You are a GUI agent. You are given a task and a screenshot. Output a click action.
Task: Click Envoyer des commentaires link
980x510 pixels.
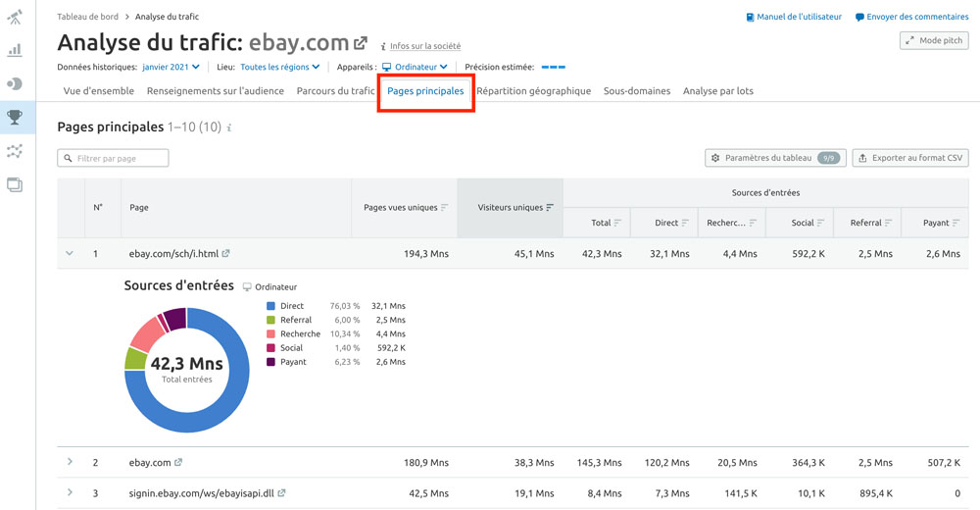click(911, 17)
